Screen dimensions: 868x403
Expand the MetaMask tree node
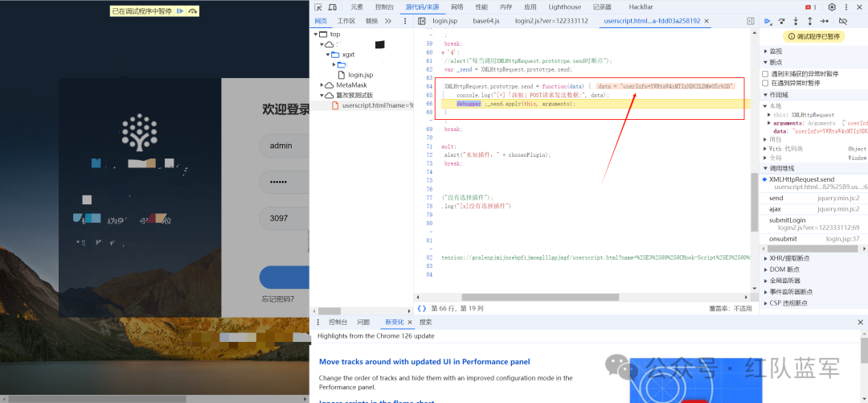click(x=323, y=84)
